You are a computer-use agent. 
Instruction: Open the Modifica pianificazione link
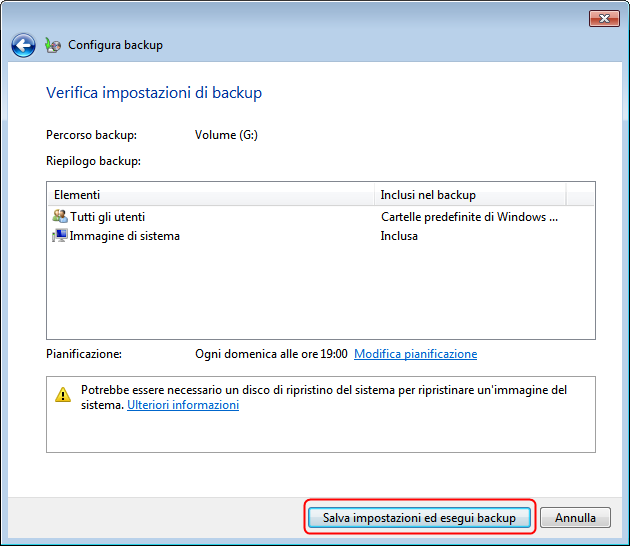point(415,354)
